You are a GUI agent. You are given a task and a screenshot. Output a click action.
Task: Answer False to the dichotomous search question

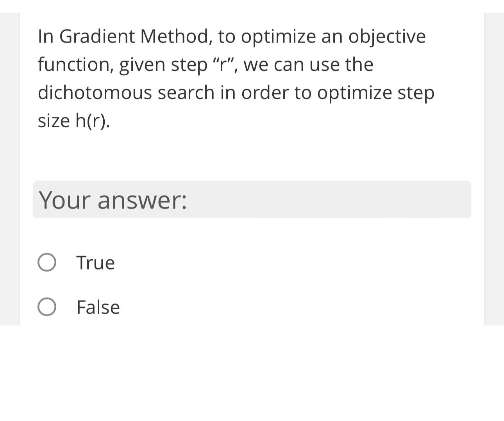(47, 307)
